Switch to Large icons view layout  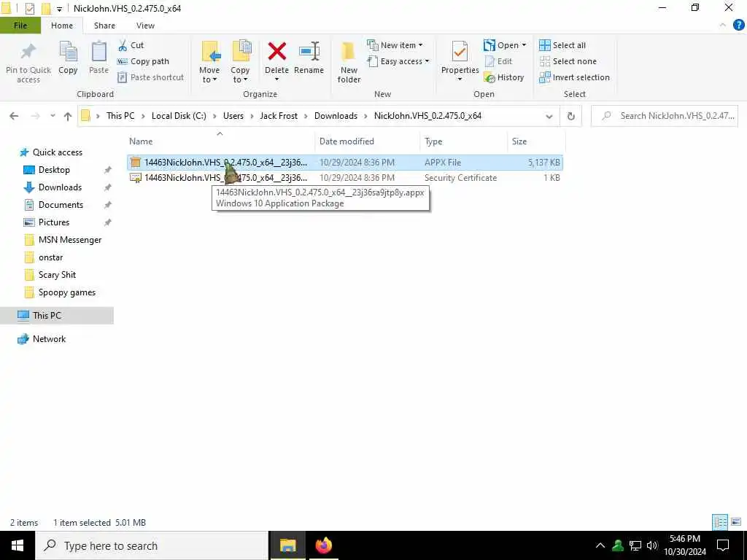point(736,522)
